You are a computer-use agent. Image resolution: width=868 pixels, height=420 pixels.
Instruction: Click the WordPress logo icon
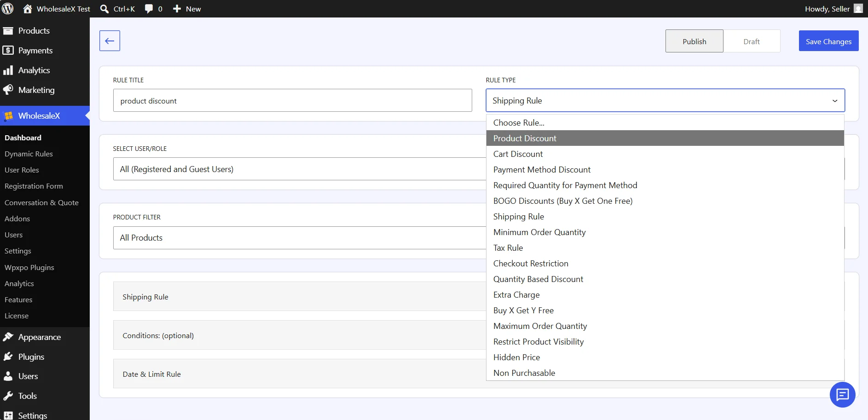tap(8, 9)
